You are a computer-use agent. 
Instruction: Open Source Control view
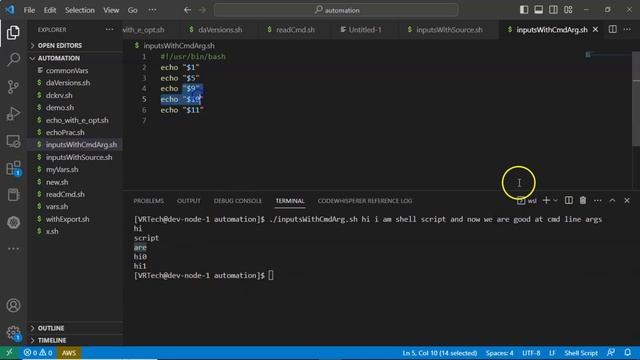pos(13,87)
